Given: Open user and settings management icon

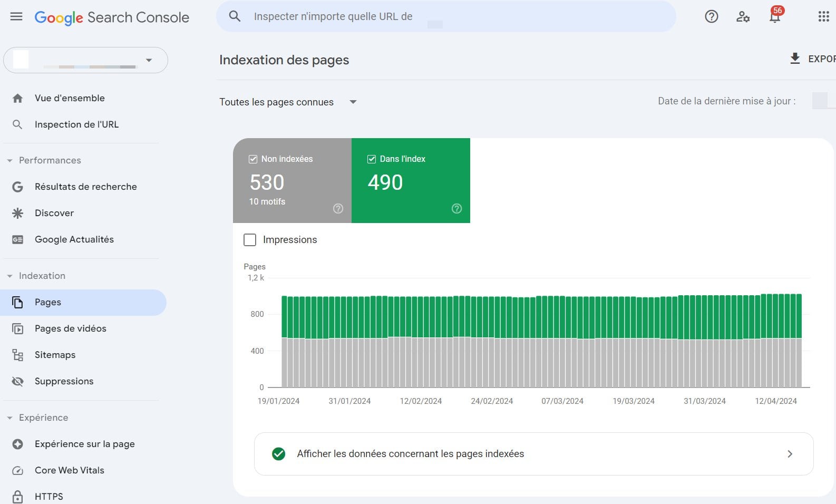Looking at the screenshot, I should pos(743,17).
